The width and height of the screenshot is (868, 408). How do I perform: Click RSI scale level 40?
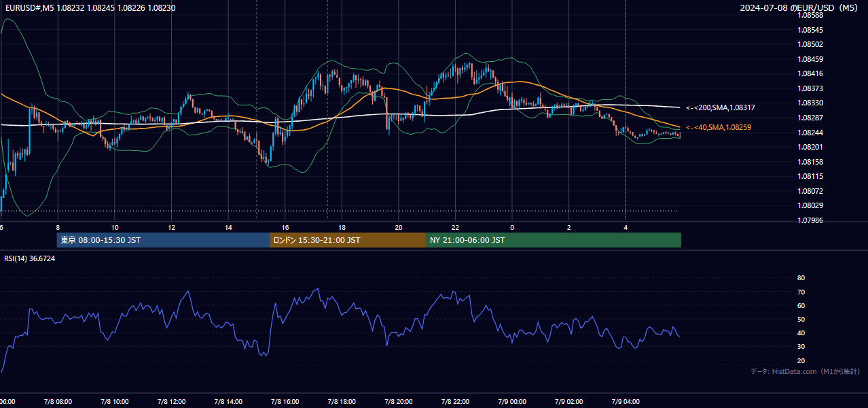[801, 333]
